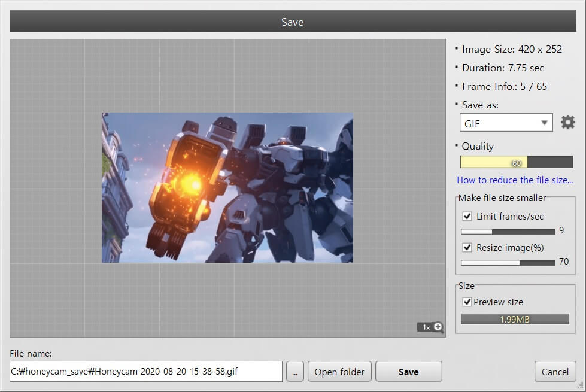This screenshot has height=392, width=586.
Task: Click the resize grip in the window corner
Action: click(x=580, y=387)
